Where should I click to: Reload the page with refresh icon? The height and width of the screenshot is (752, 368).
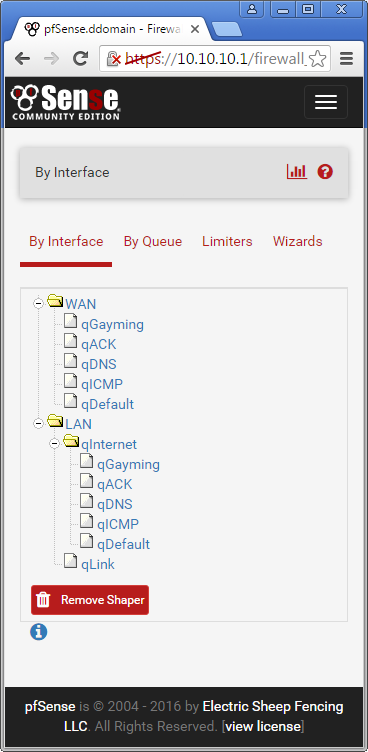(80, 59)
